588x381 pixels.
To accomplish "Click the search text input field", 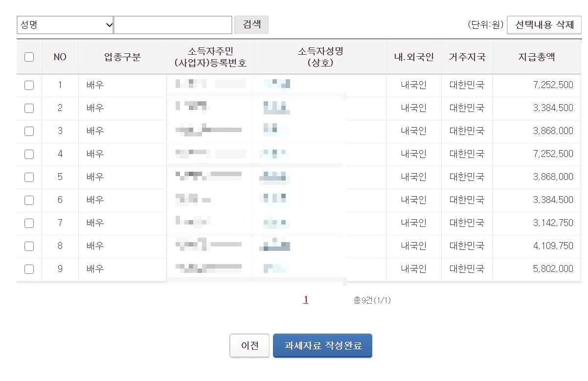I will tap(173, 24).
